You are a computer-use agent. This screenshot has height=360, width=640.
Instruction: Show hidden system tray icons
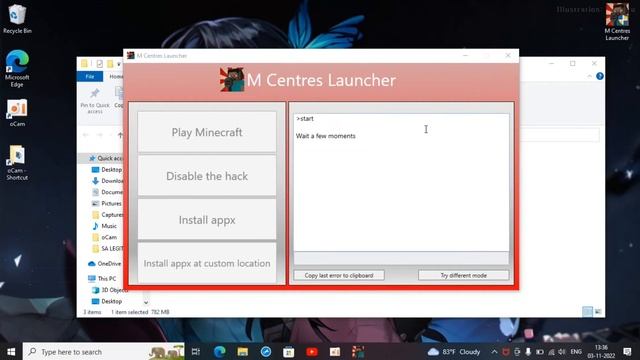click(x=494, y=351)
